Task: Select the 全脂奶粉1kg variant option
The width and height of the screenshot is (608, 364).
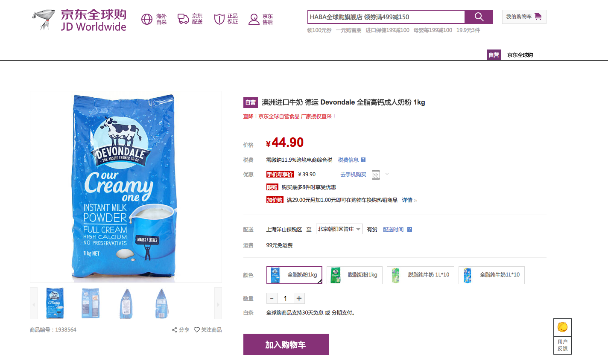Action: pos(294,275)
